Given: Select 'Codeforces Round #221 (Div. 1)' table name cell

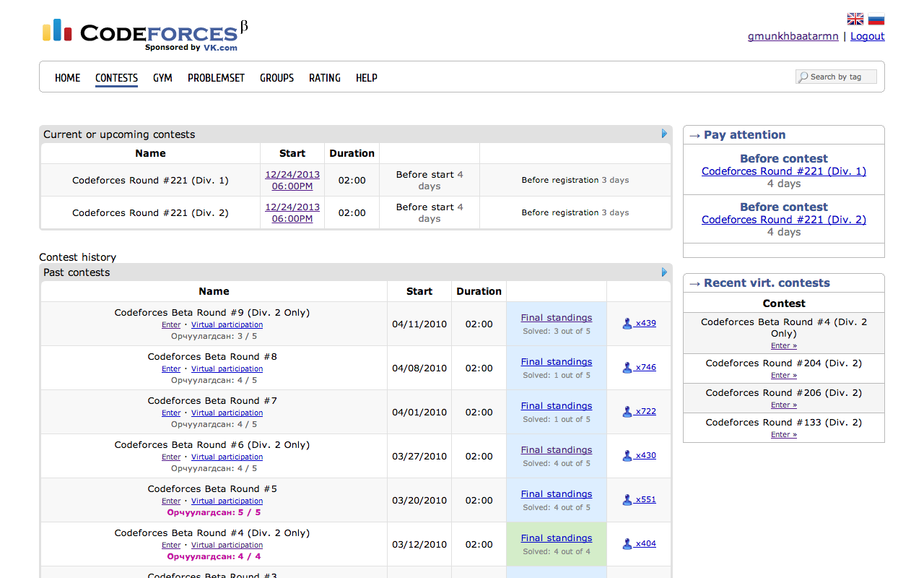Looking at the screenshot, I should pyautogui.click(x=150, y=181).
